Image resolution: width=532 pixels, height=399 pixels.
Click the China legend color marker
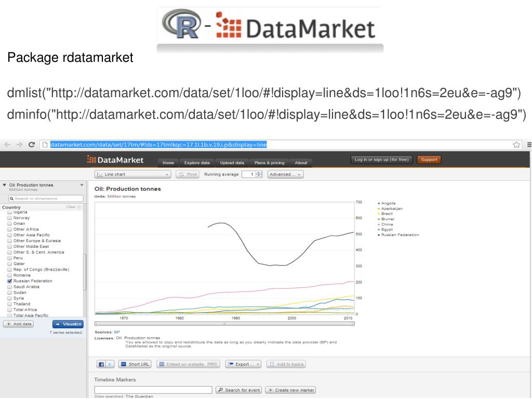(x=379, y=224)
